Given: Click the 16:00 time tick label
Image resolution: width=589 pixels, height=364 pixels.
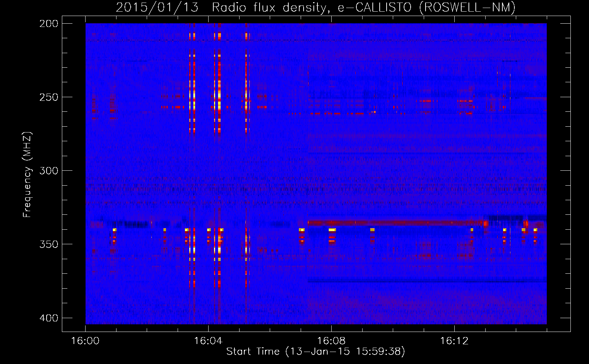Looking at the screenshot, I should pos(85,341).
